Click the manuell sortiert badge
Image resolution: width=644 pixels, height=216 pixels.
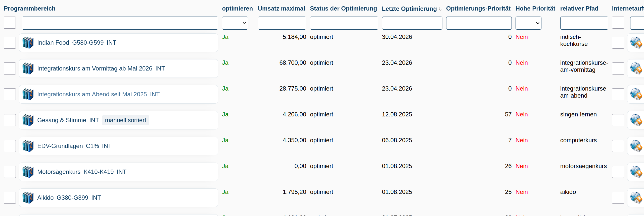coord(125,120)
